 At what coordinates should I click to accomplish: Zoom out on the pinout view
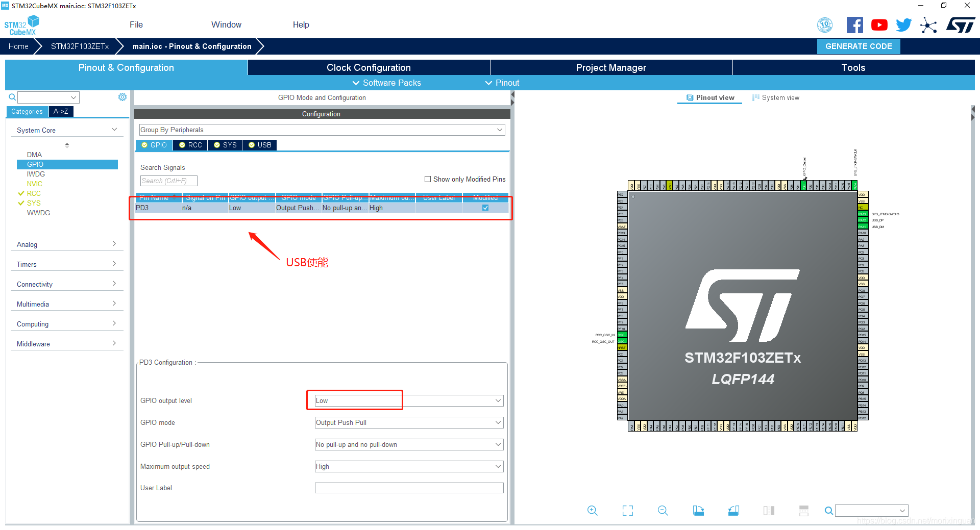click(662, 511)
